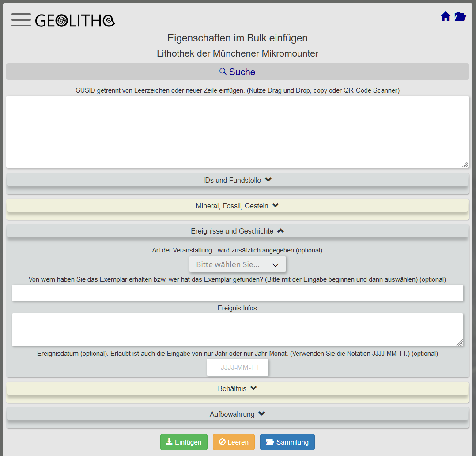
Task: Click the ban icon on Leeren
Action: (x=222, y=442)
